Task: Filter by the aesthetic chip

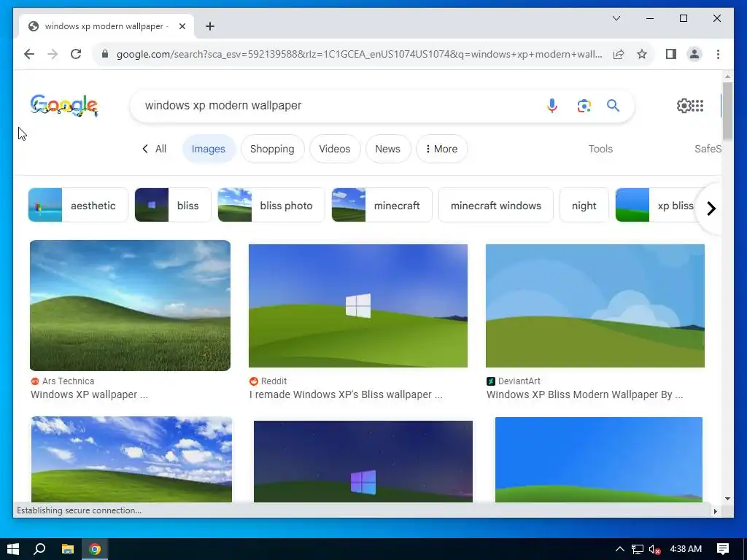Action: (x=78, y=205)
